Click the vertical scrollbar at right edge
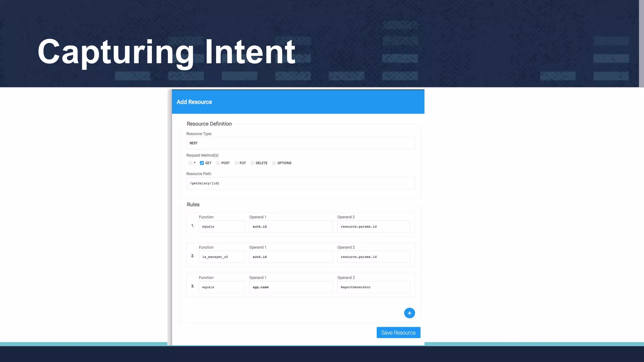The image size is (644, 362). point(641,44)
